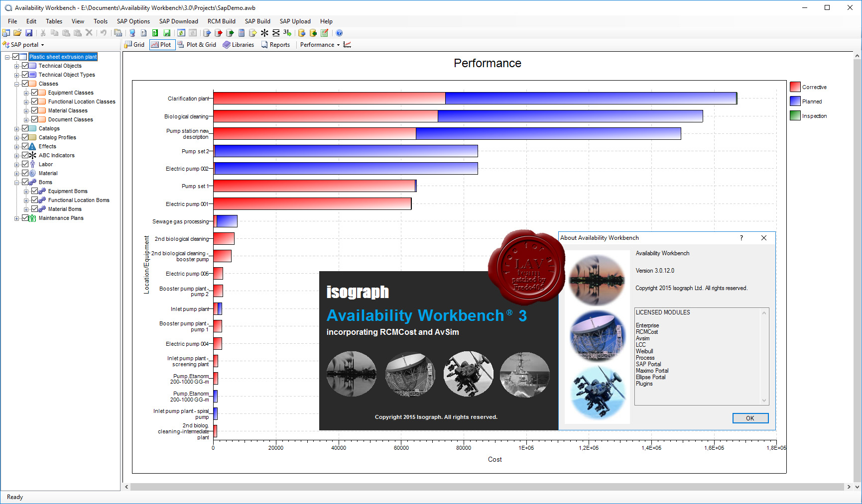This screenshot has height=504, width=862.
Task: Expand the Equipment Boms node
Action: tap(26, 192)
